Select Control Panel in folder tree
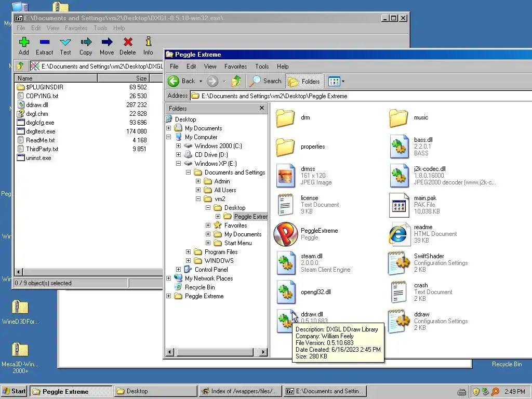 (x=211, y=270)
